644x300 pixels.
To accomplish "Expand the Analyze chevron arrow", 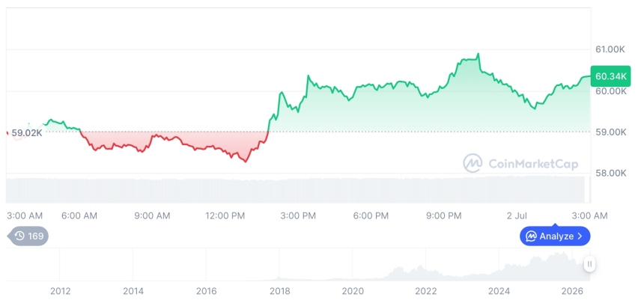I will point(580,236).
